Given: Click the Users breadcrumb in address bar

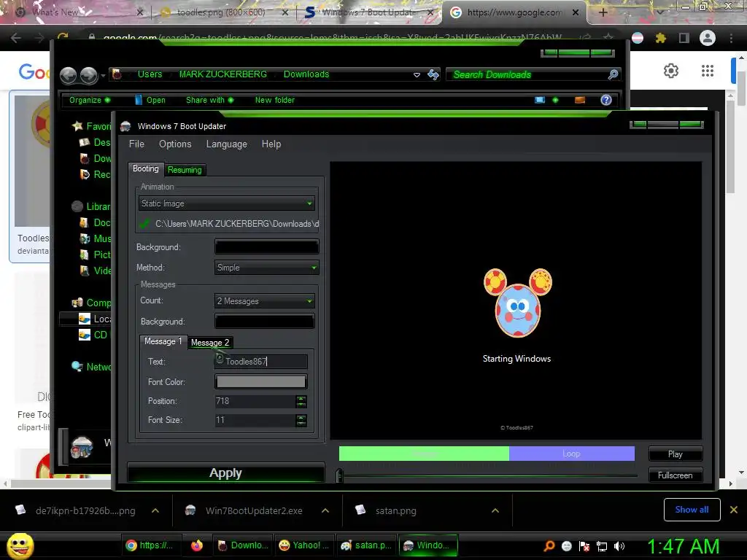Looking at the screenshot, I should [150, 74].
